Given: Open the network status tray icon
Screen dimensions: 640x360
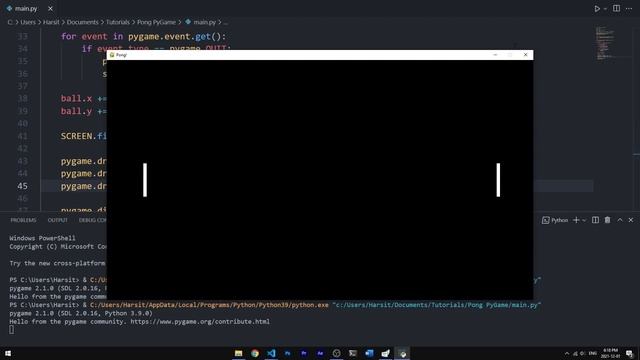Looking at the screenshot, I should 575,353.
